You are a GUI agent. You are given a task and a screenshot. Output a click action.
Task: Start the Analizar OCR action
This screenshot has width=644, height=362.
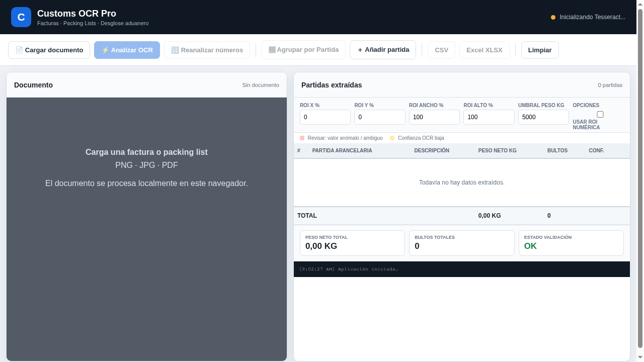pos(127,50)
